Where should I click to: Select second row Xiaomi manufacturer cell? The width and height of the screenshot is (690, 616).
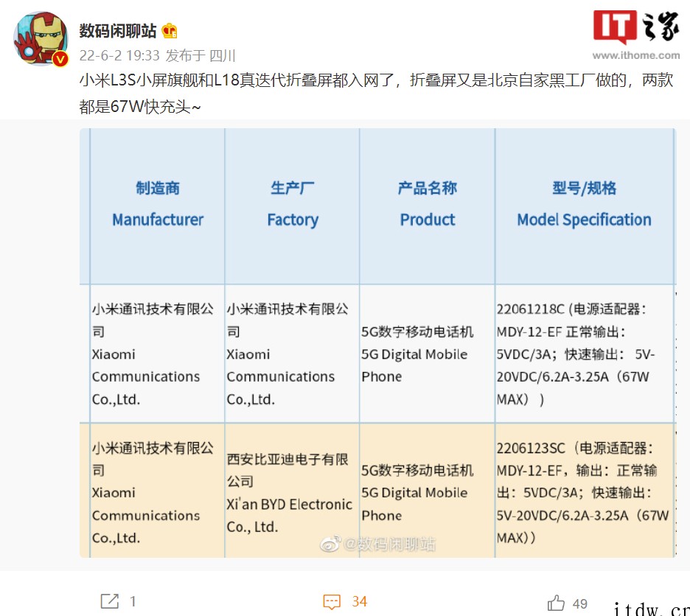point(158,491)
